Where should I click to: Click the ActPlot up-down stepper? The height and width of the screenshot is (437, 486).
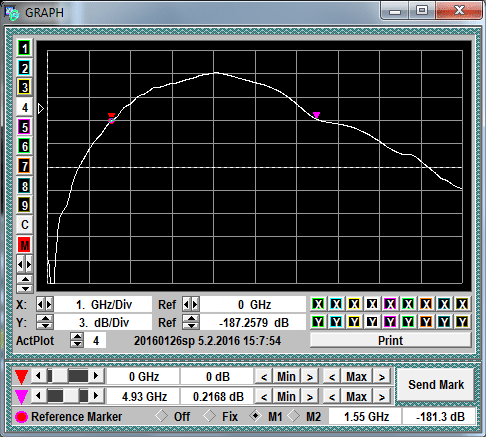77,340
